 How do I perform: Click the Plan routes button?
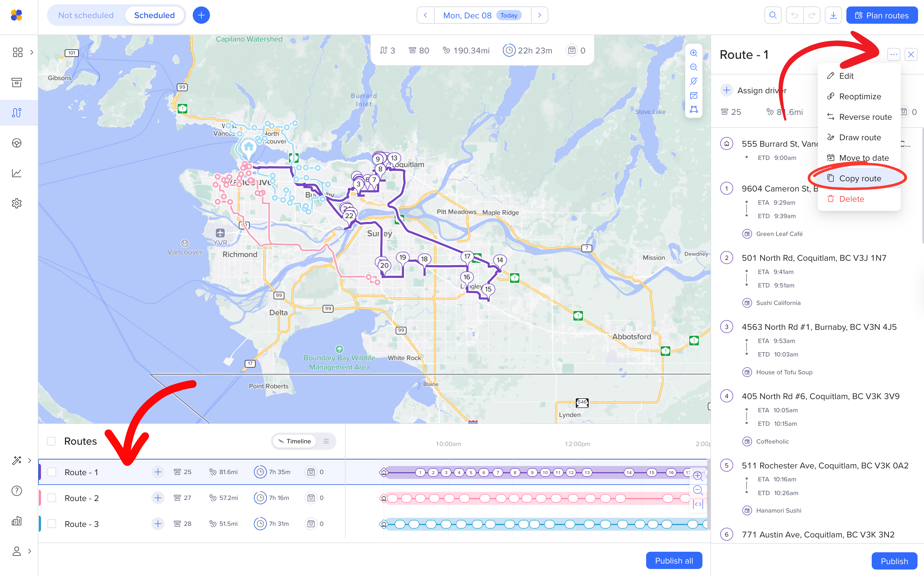[x=881, y=15]
